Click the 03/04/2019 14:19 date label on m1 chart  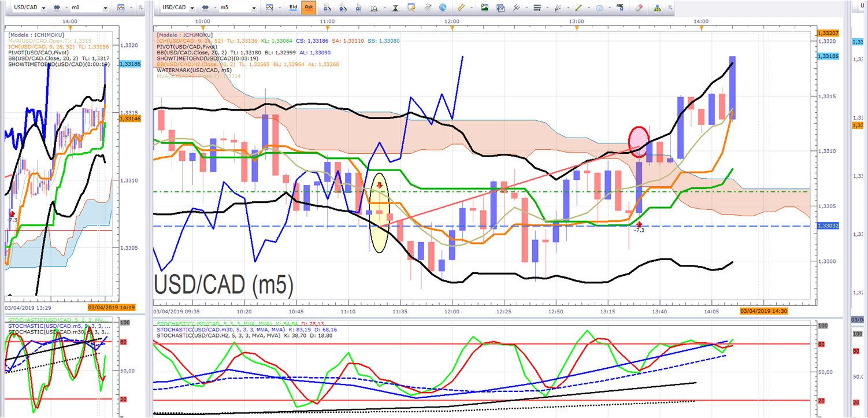[x=111, y=308]
